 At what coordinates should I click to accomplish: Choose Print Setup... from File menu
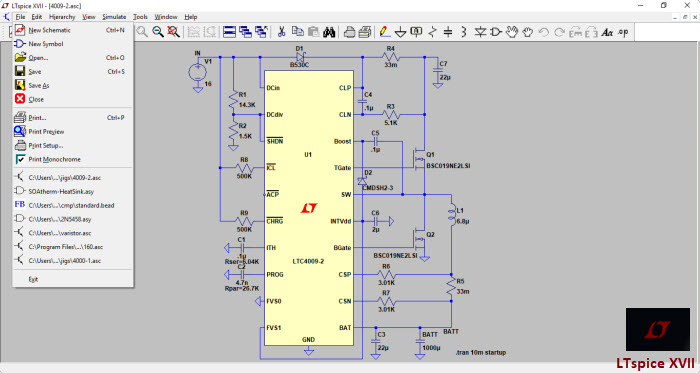click(x=73, y=145)
